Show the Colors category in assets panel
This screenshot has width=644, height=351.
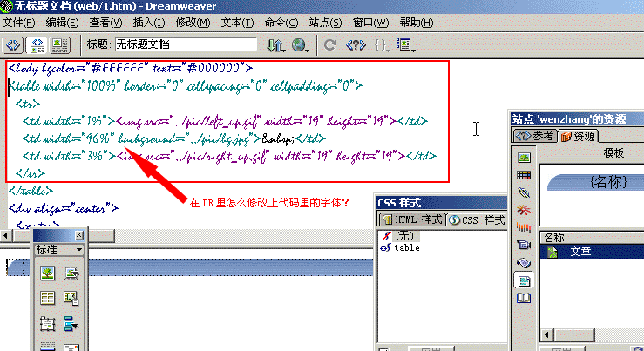pyautogui.click(x=524, y=175)
